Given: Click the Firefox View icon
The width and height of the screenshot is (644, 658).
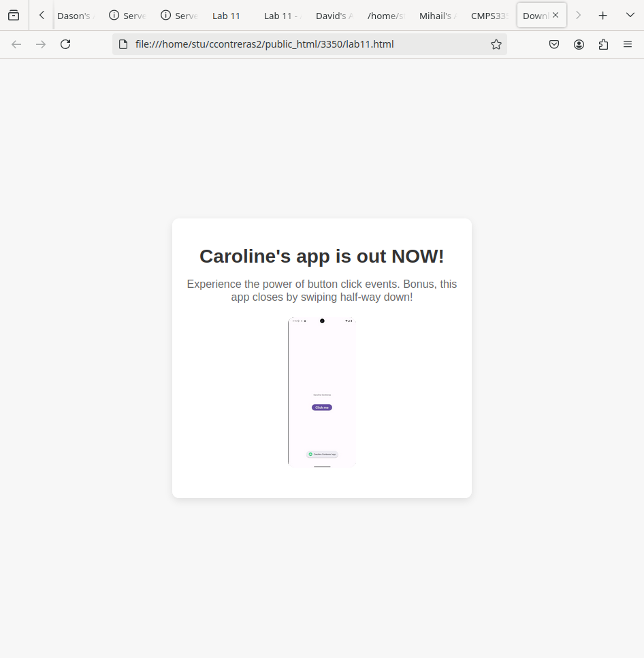Looking at the screenshot, I should 14,15.
